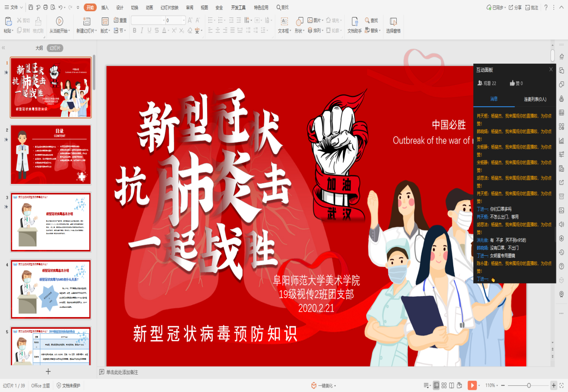Select slide 2 目录 thumbnail
The width and height of the screenshot is (568, 392).
[x=51, y=155]
